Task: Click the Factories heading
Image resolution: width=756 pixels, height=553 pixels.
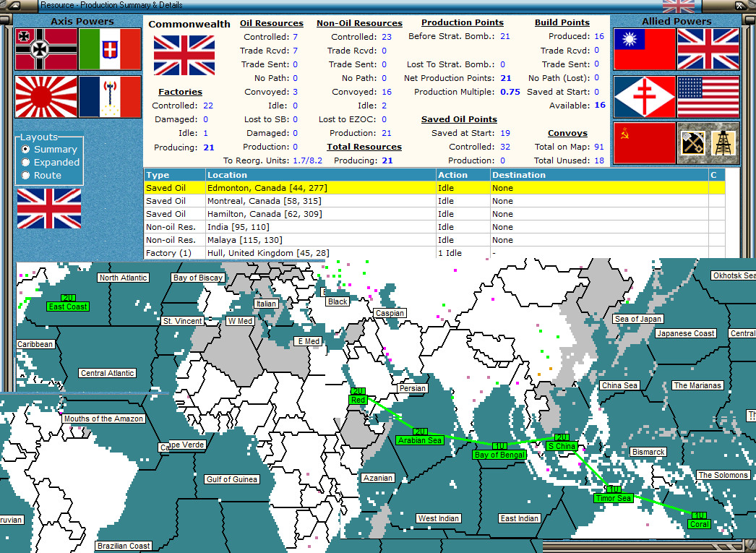Action: [180, 92]
